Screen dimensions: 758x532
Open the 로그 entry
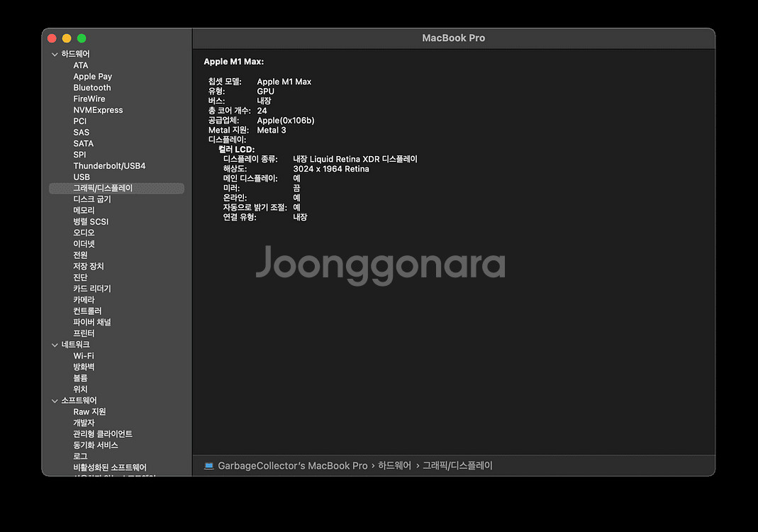click(80, 456)
